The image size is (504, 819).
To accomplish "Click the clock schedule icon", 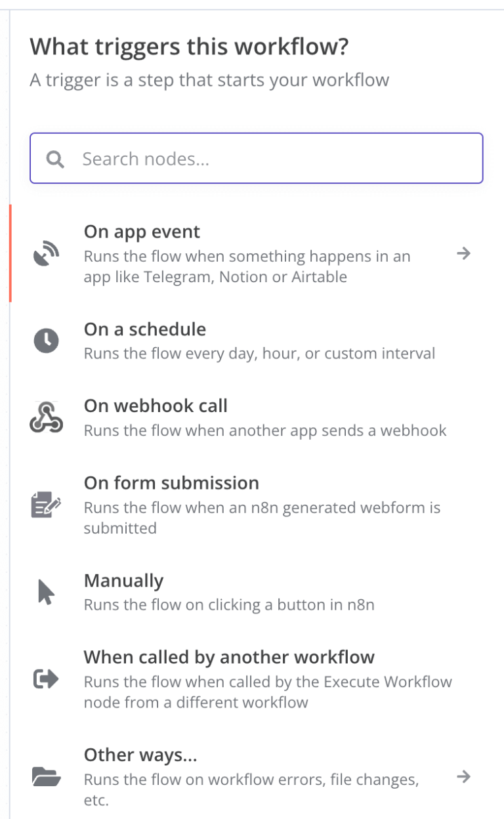I will [x=46, y=341].
